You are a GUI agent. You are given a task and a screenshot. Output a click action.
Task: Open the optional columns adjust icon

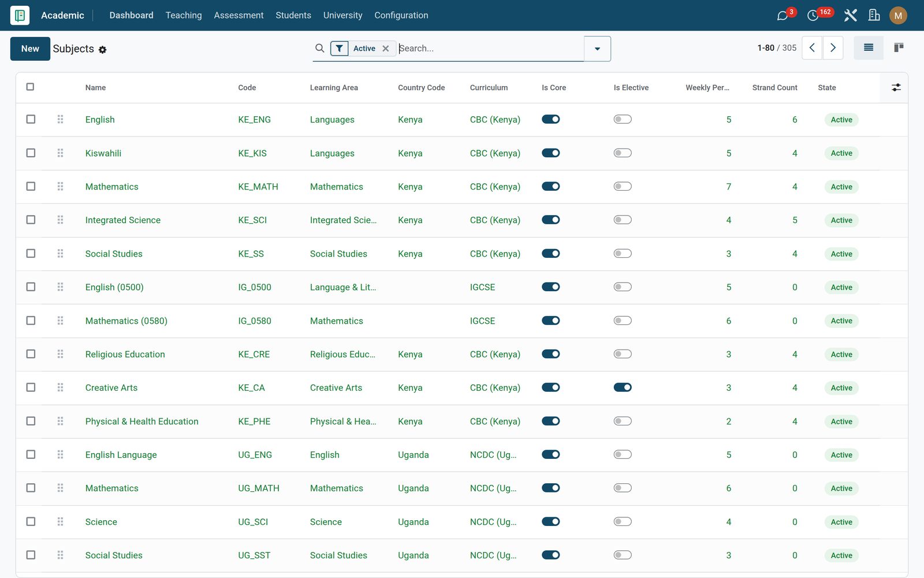[896, 88]
